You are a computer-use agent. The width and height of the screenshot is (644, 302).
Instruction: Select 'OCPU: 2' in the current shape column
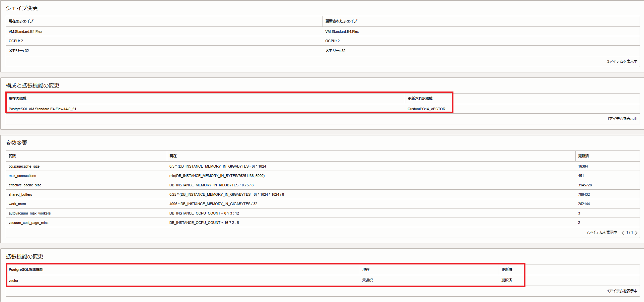click(x=16, y=41)
